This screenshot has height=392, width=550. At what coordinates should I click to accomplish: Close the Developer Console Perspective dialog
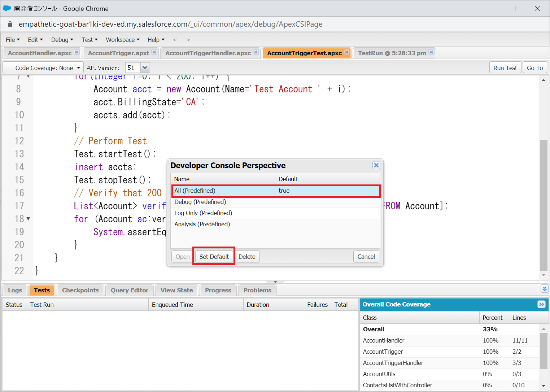click(376, 165)
